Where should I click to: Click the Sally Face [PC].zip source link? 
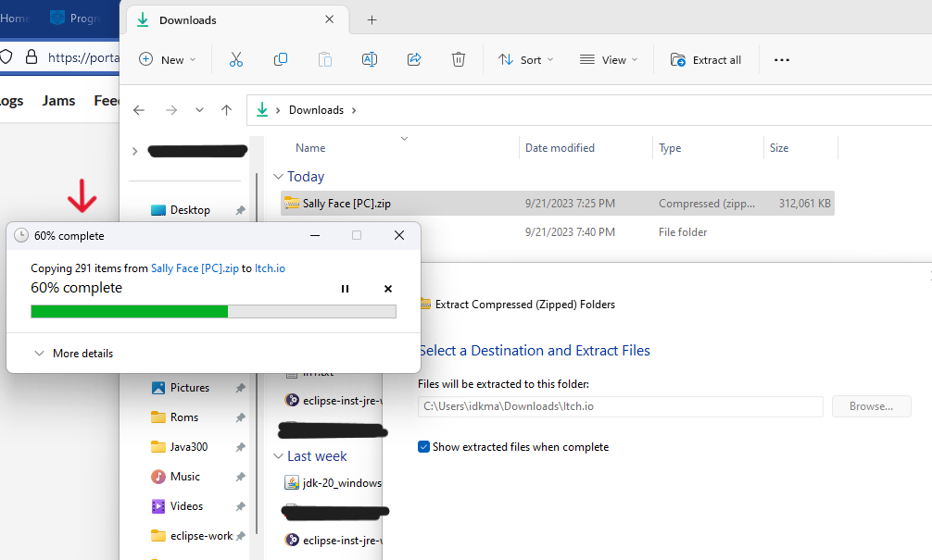[x=195, y=268]
